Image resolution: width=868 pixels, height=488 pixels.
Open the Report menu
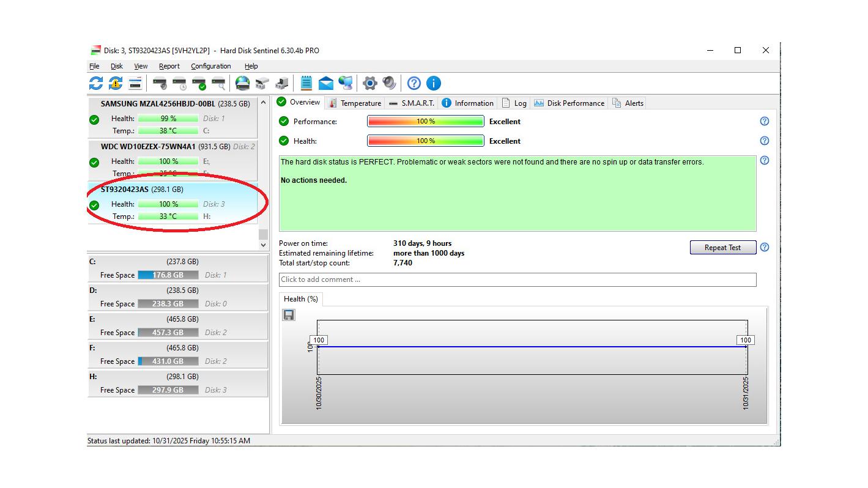[x=169, y=66]
